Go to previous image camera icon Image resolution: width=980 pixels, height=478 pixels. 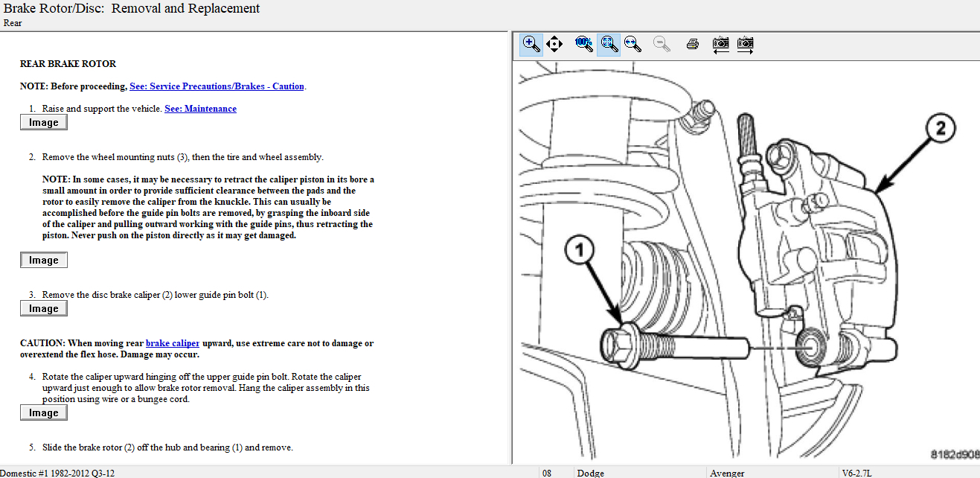click(720, 44)
